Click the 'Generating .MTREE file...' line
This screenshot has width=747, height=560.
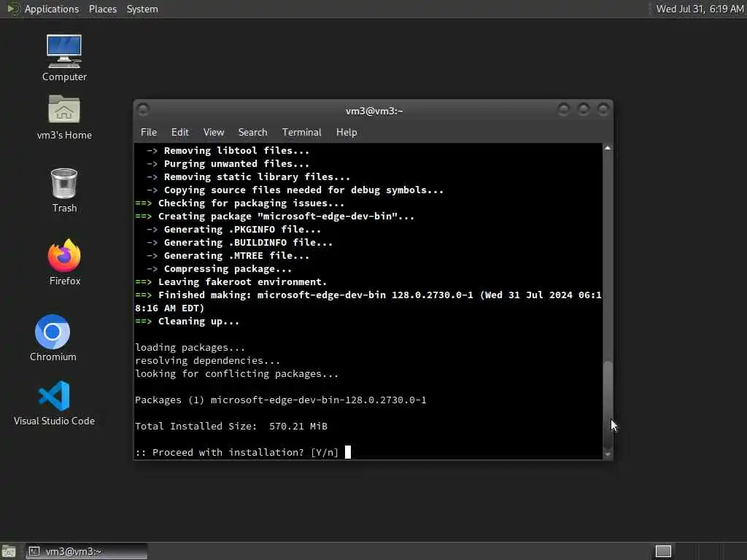pos(228,256)
